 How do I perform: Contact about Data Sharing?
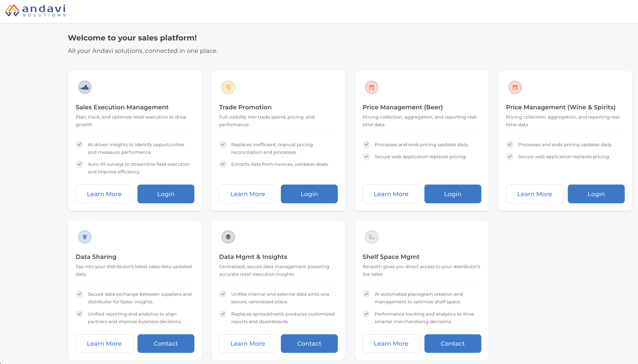[x=166, y=343]
